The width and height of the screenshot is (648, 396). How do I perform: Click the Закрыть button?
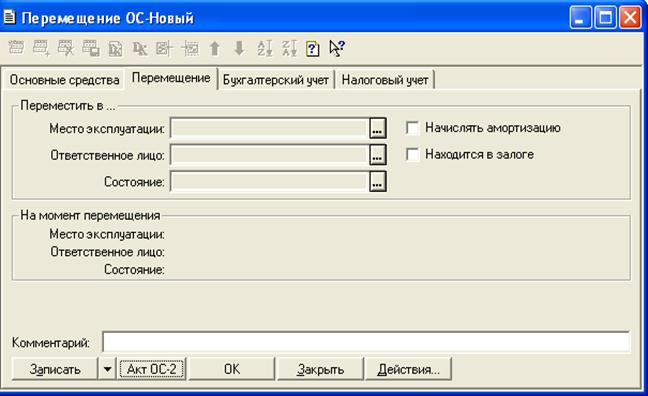click(320, 369)
